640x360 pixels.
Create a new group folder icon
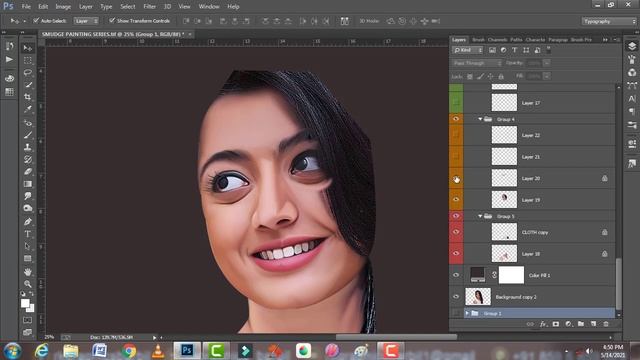pyautogui.click(x=581, y=324)
